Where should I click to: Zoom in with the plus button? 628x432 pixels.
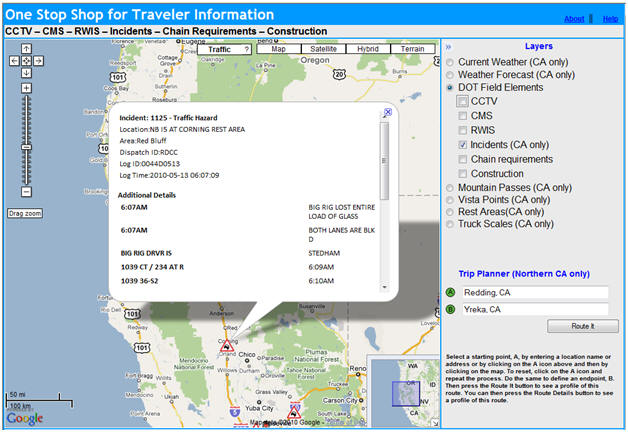pos(26,88)
